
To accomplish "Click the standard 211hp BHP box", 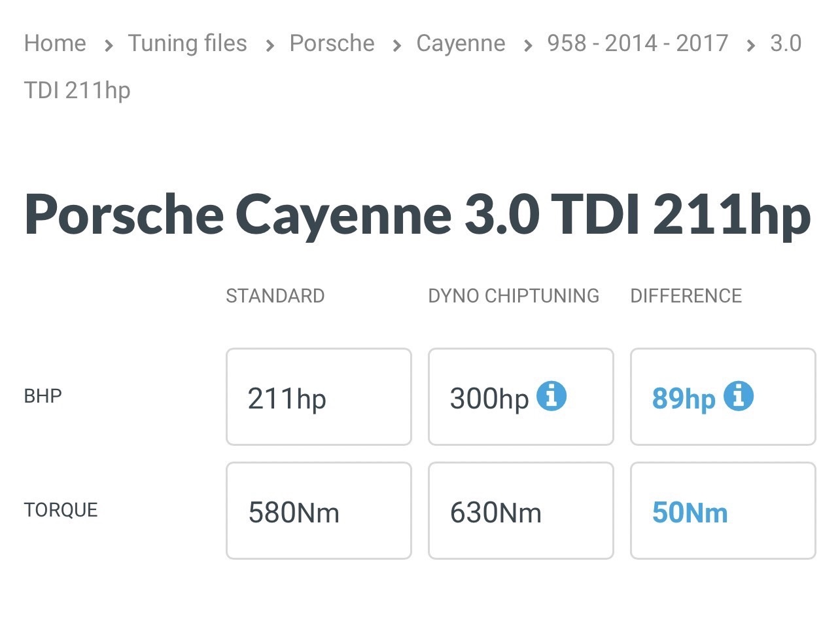I will pyautogui.click(x=319, y=397).
